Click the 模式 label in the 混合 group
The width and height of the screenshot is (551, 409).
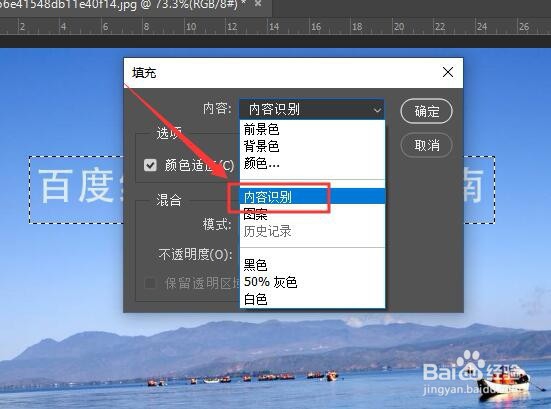(x=217, y=224)
